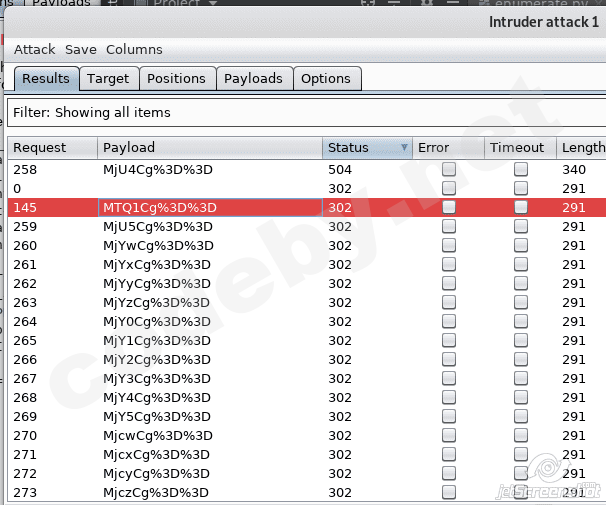Sort by the Status column header

367,148
